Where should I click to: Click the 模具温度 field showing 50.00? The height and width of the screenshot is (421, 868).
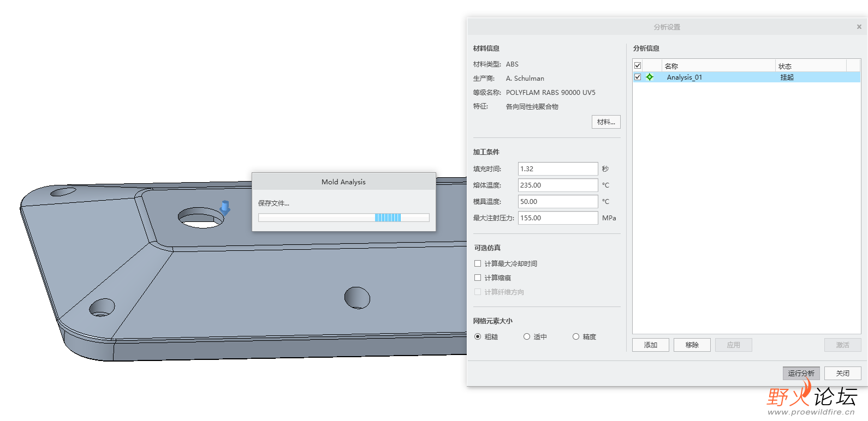point(558,201)
